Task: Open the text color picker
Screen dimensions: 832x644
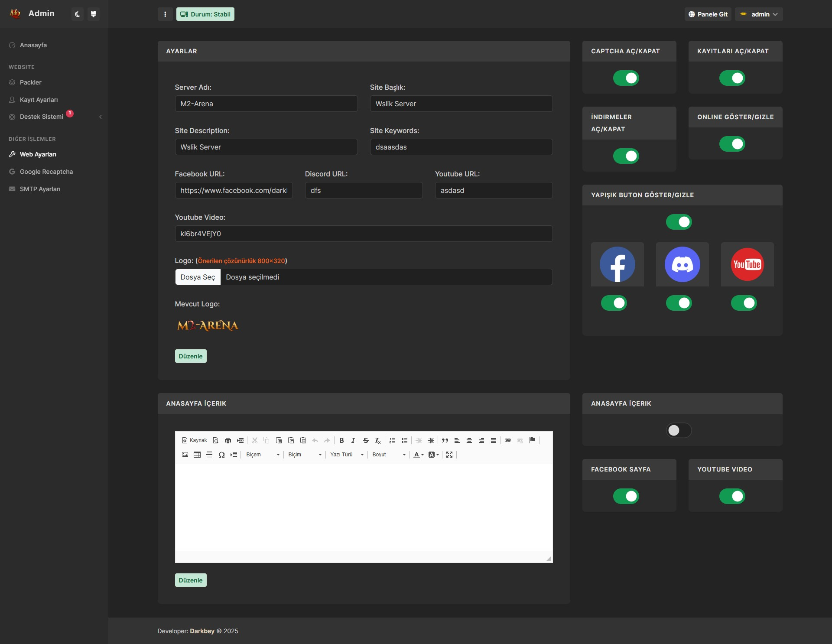Action: point(418,455)
